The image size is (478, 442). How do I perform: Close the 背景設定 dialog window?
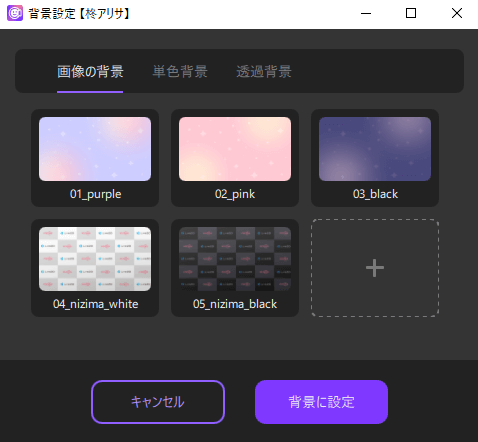pyautogui.click(x=457, y=13)
